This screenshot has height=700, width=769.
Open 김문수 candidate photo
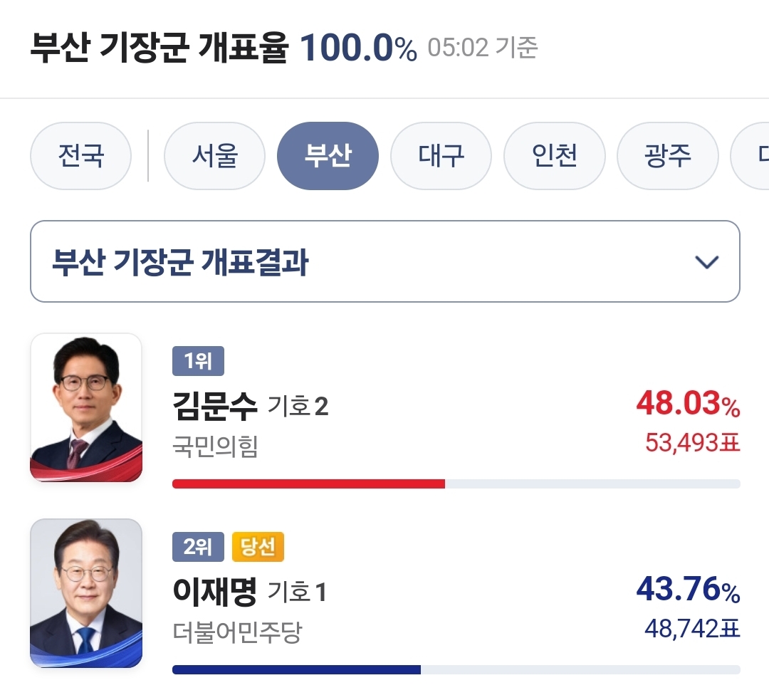pos(86,407)
